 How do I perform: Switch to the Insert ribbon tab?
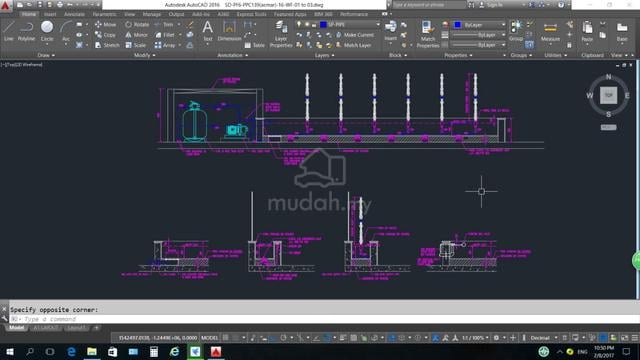tap(50, 14)
